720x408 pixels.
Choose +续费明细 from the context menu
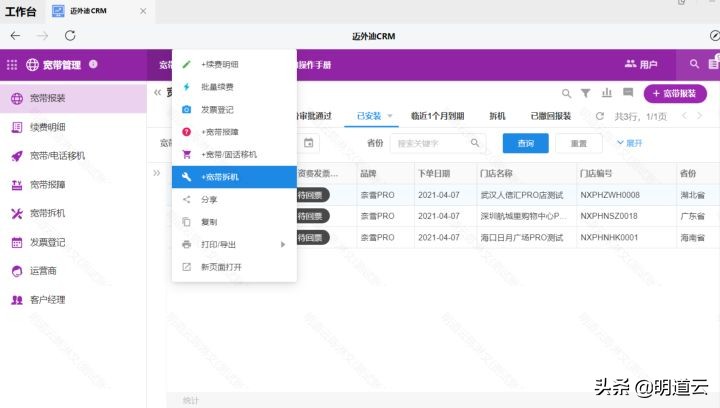[234, 65]
